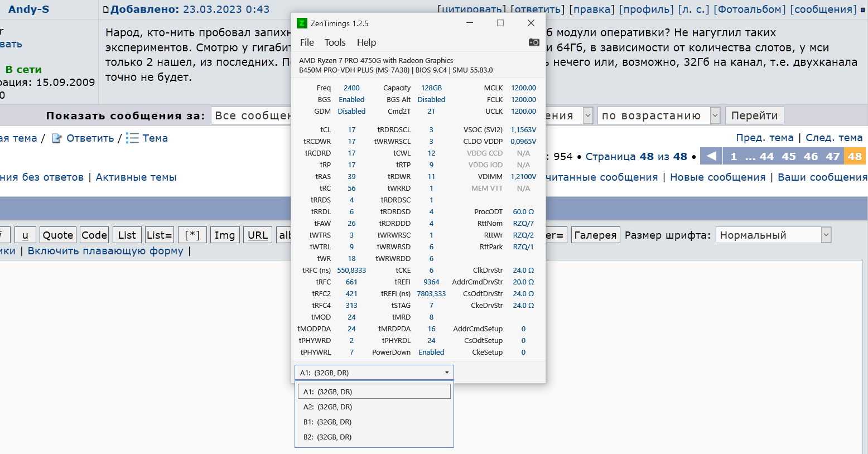This screenshot has height=454, width=868.
Task: Select A2: (32GB, DR) in the dropdown list
Action: click(374, 407)
